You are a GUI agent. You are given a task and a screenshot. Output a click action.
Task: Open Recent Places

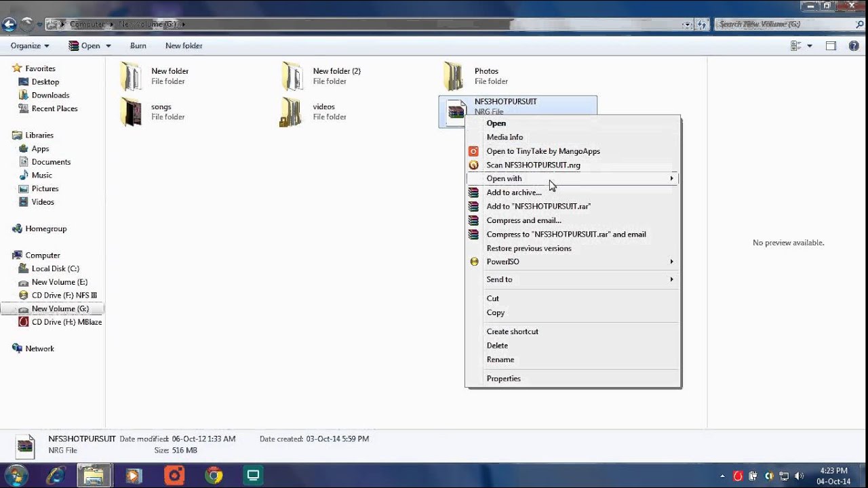(54, 108)
